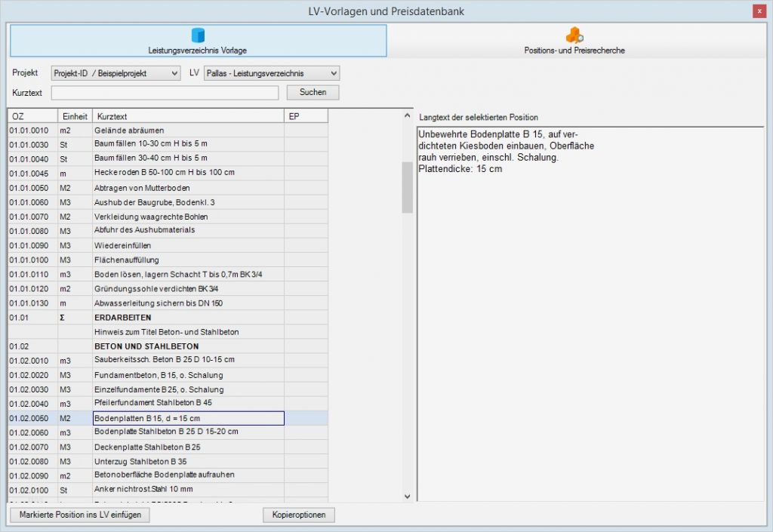
Task: Select row Gelände abräumen
Action: [x=168, y=131]
